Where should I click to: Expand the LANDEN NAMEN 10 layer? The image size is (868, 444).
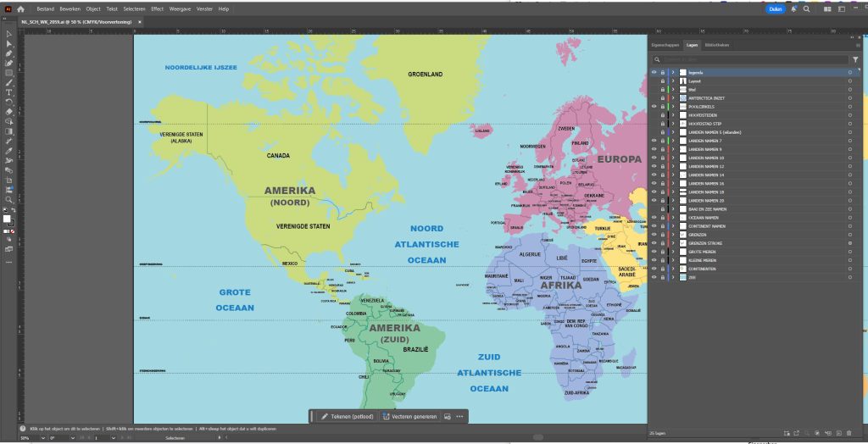(673, 158)
